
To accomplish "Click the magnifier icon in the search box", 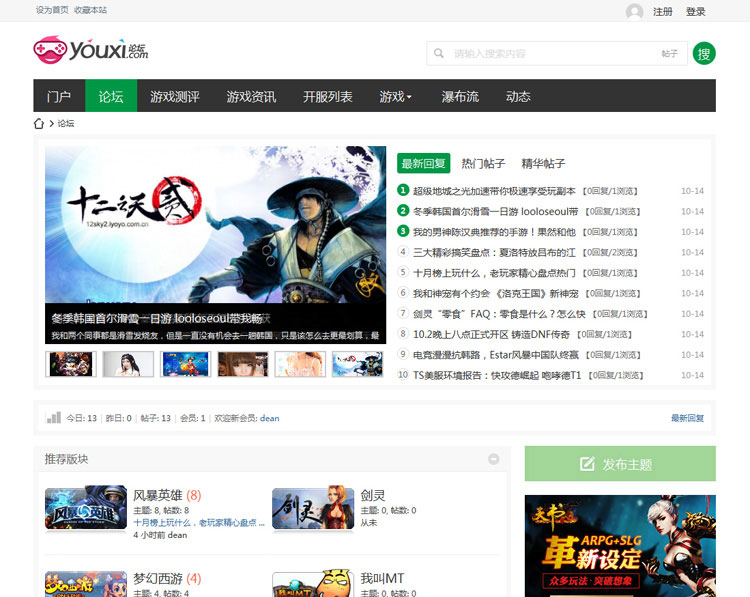I will tap(439, 53).
